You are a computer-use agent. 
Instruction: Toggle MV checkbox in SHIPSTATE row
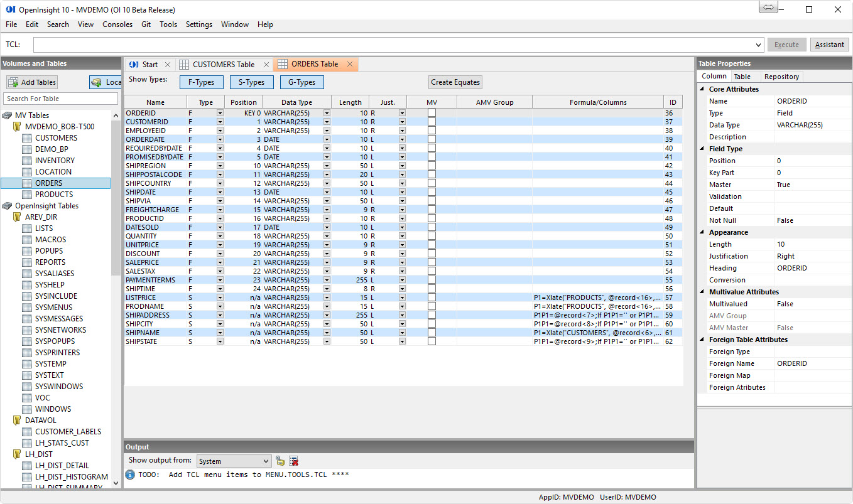(432, 341)
